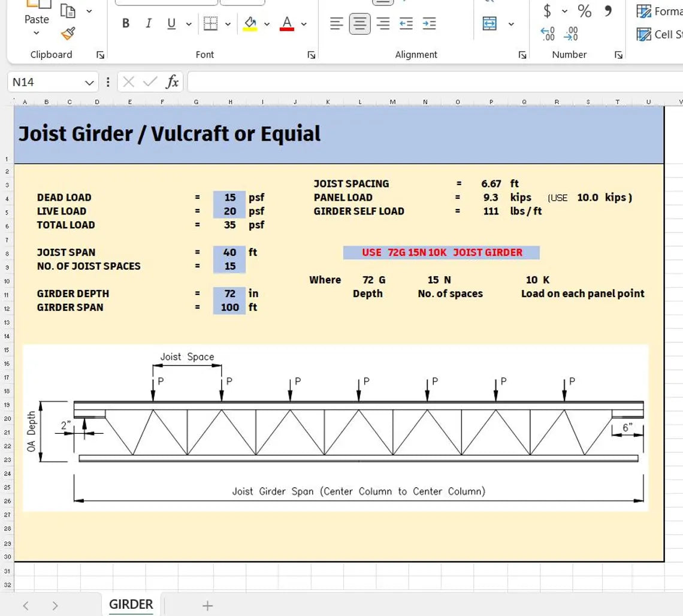Click the formula bar Cancel X icon
Viewport: 683px width, 616px height.
[x=128, y=81]
